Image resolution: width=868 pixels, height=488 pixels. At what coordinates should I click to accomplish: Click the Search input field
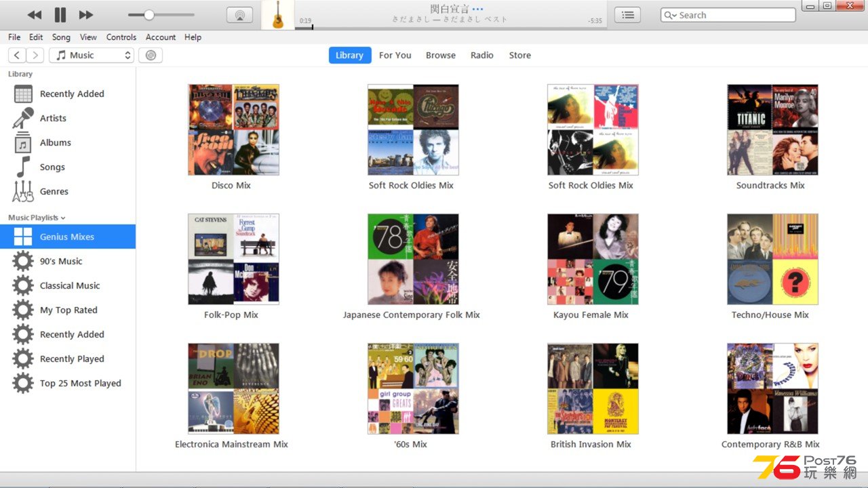728,15
